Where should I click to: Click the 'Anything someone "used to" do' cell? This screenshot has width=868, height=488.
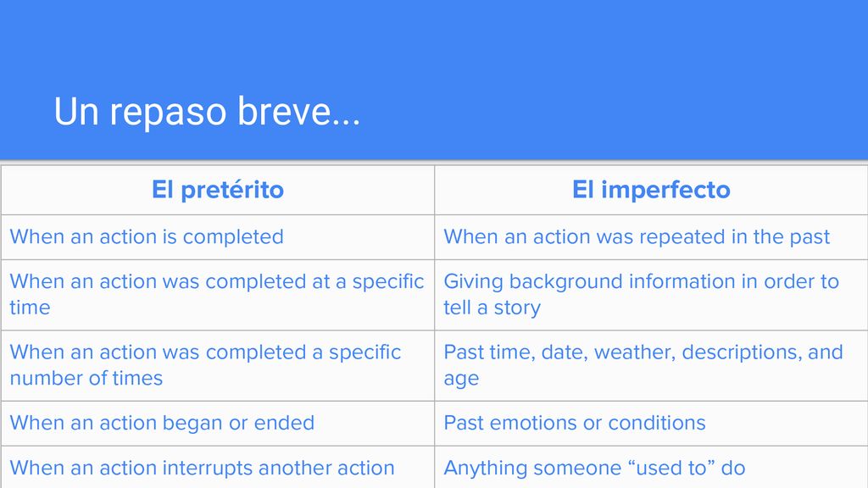(651, 467)
